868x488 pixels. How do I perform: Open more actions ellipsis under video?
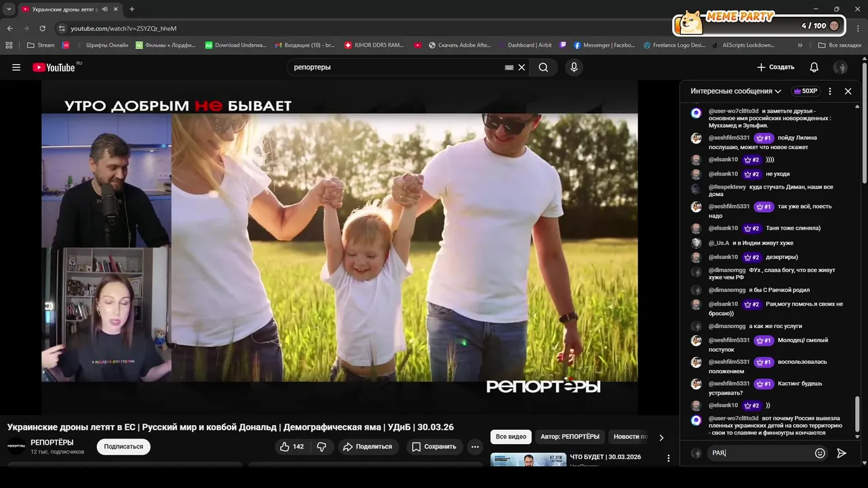(475, 447)
